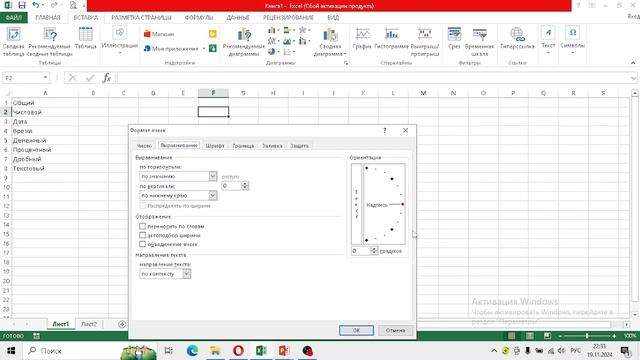
Task: Switch to the ГЛАВНАЯ ribbon tab
Action: (48, 18)
